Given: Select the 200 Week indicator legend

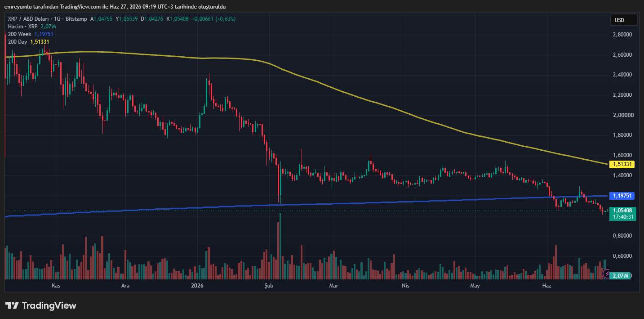Looking at the screenshot, I should point(31,34).
